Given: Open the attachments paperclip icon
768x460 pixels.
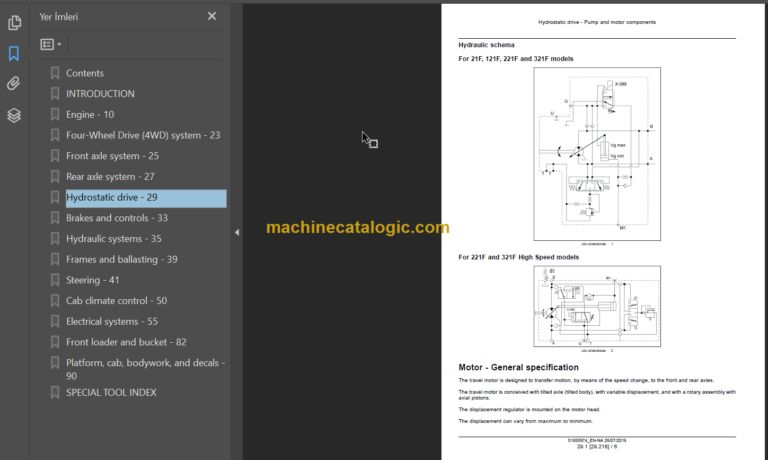Looking at the screenshot, I should [14, 84].
